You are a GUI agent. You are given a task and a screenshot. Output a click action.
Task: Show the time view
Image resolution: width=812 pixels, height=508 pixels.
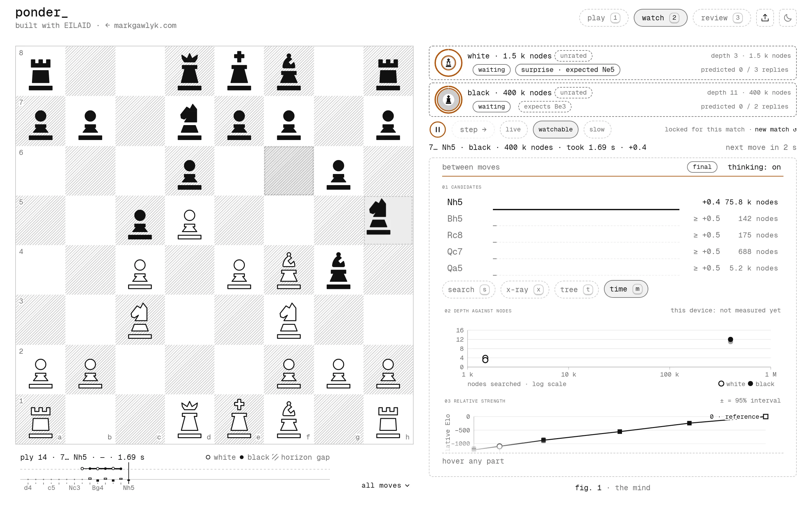(625, 289)
